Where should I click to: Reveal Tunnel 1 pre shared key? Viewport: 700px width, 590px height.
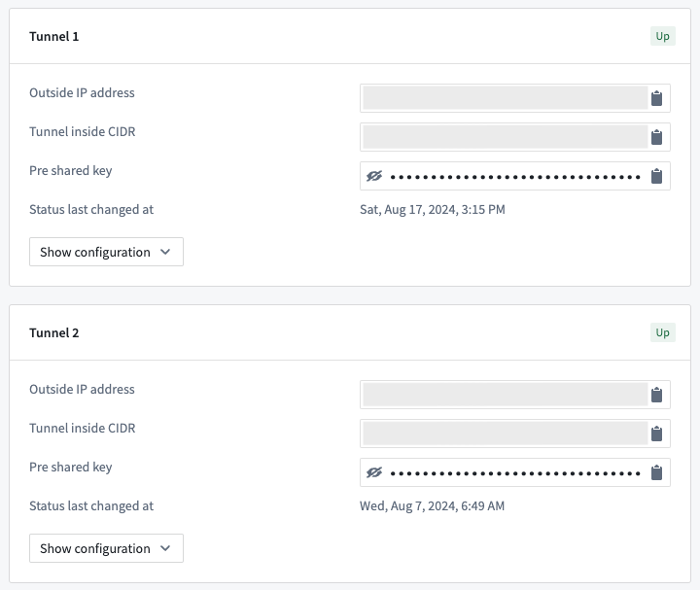(x=374, y=176)
